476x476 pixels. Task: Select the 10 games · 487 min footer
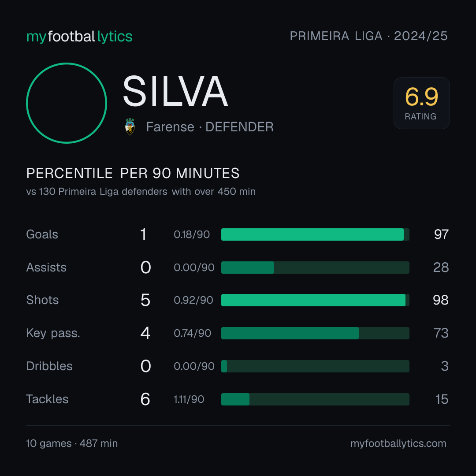click(x=72, y=443)
